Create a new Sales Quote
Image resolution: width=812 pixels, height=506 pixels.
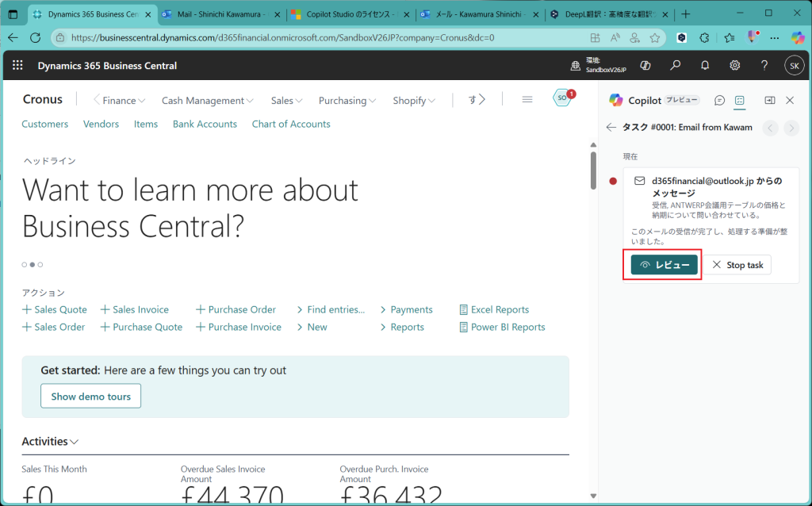(55, 309)
